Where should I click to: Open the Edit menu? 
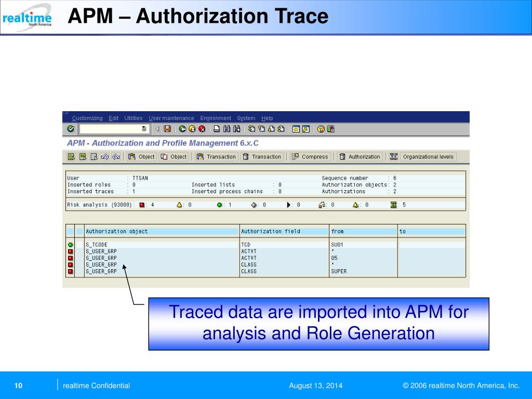coord(113,118)
